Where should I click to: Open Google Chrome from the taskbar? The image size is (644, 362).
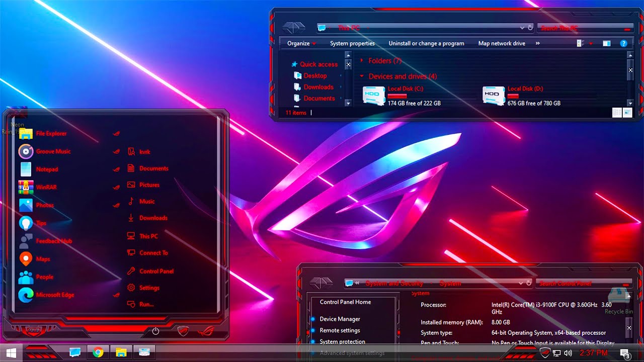tap(98, 352)
